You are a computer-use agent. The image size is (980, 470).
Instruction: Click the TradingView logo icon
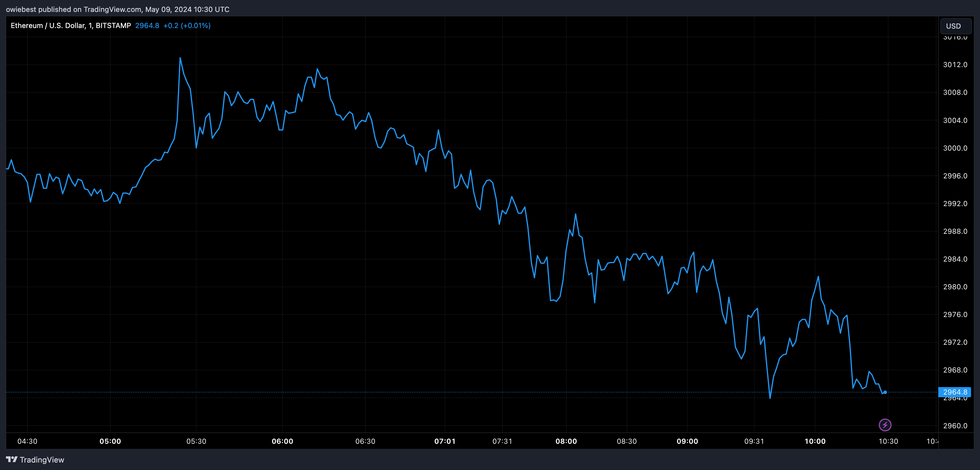[12, 459]
